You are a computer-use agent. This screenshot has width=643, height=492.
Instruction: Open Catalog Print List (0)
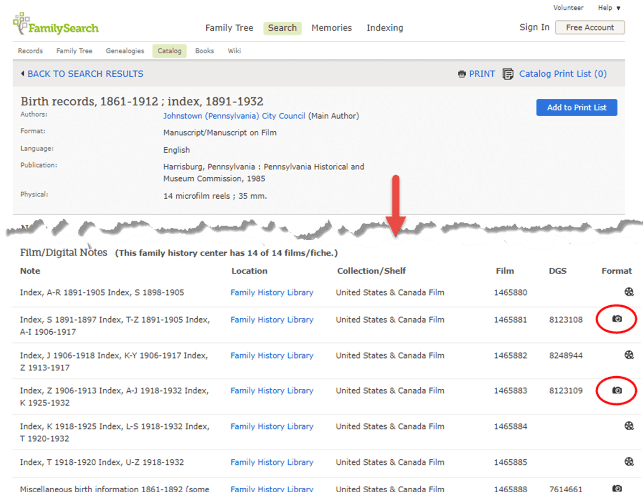click(563, 74)
